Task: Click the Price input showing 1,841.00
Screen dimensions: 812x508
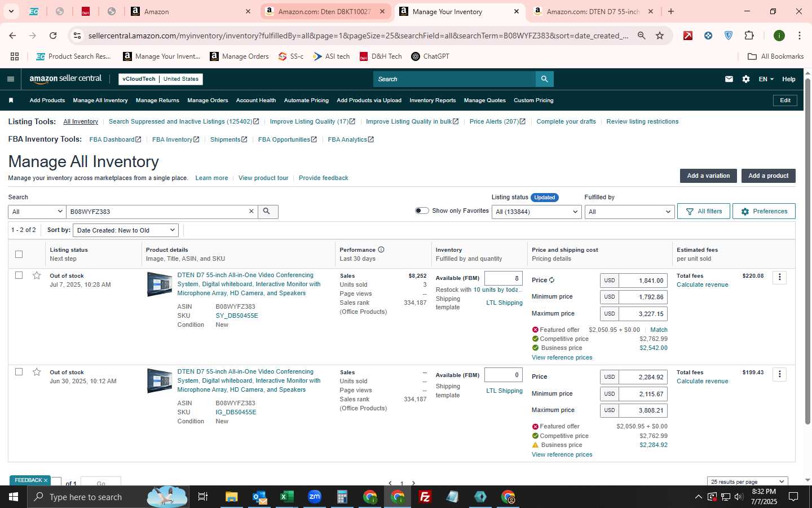Action: (643, 281)
